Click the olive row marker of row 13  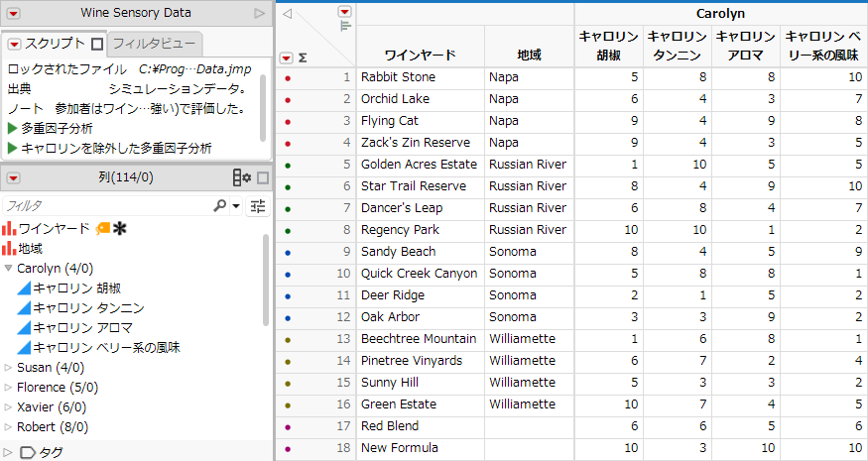click(287, 340)
